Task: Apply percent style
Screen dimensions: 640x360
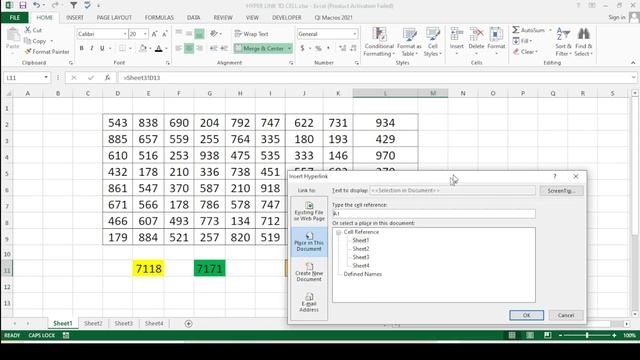Action: pos(318,48)
